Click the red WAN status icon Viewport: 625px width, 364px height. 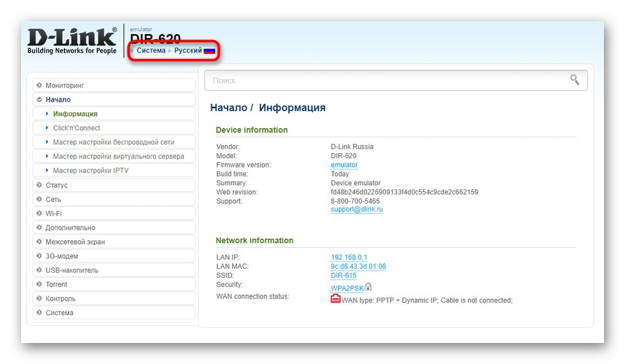(x=336, y=299)
